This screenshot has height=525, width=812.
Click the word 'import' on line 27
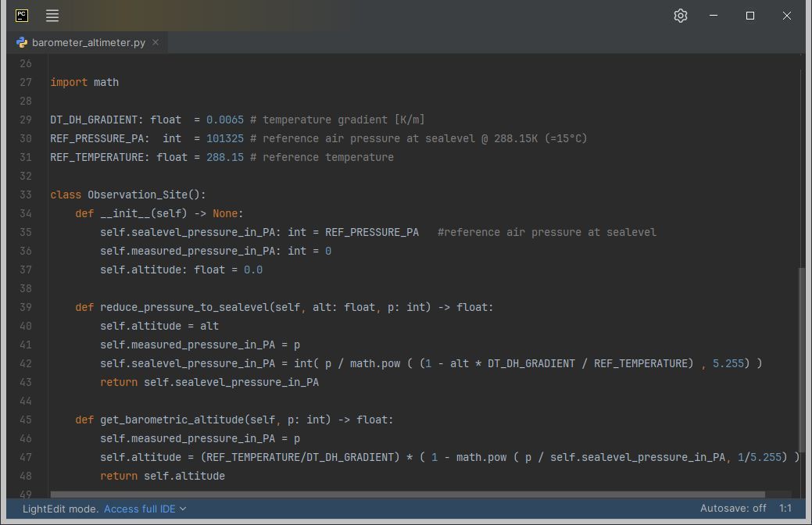pyautogui.click(x=69, y=82)
